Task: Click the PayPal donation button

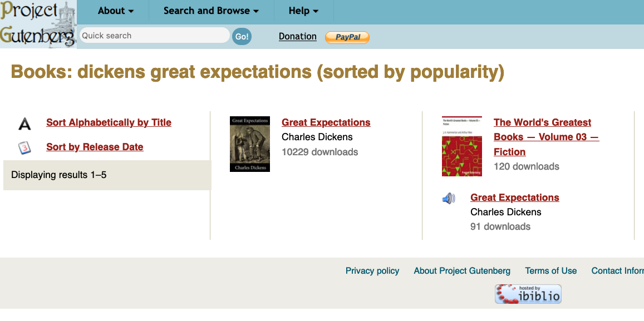Action: (x=347, y=37)
